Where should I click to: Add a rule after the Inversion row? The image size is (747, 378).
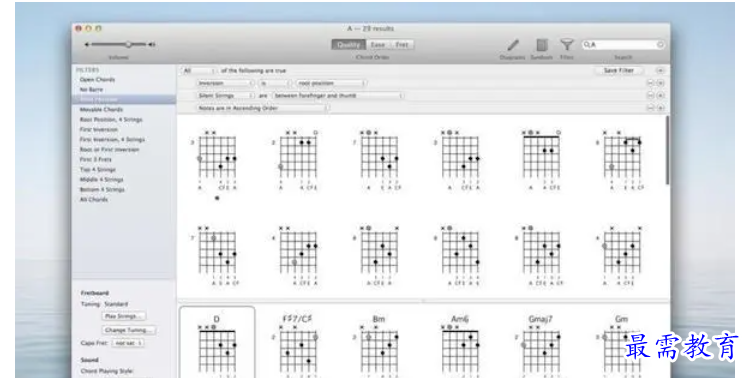tap(660, 83)
